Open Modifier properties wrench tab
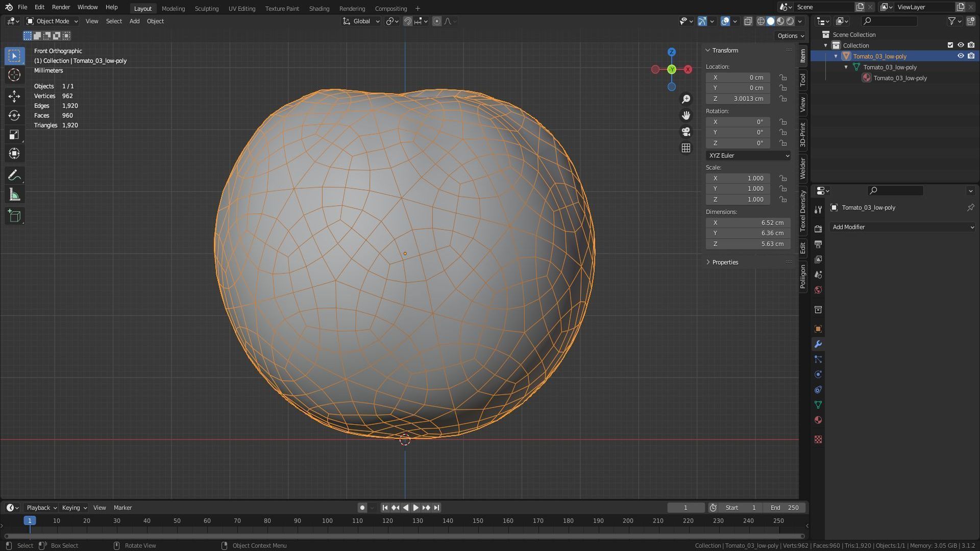 tap(818, 344)
